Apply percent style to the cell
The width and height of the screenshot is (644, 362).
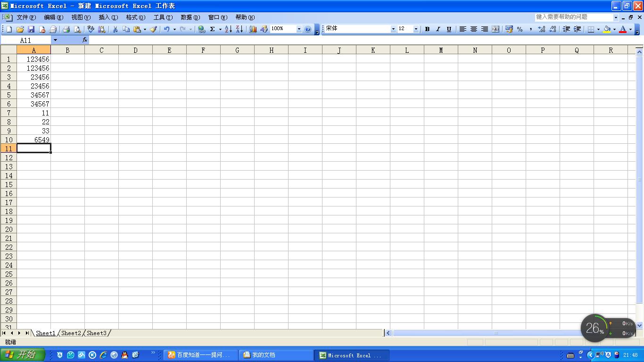pos(520,29)
